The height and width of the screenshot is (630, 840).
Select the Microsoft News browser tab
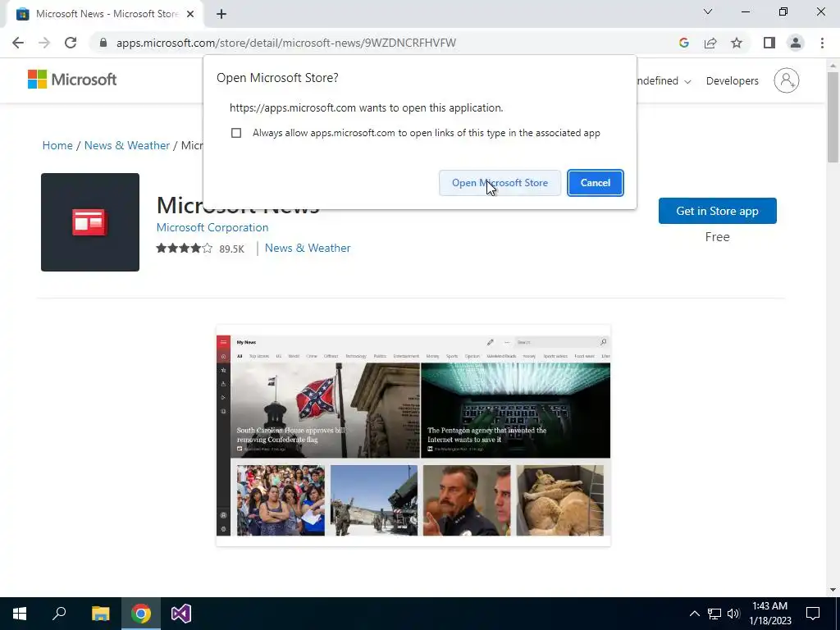pyautogui.click(x=105, y=15)
